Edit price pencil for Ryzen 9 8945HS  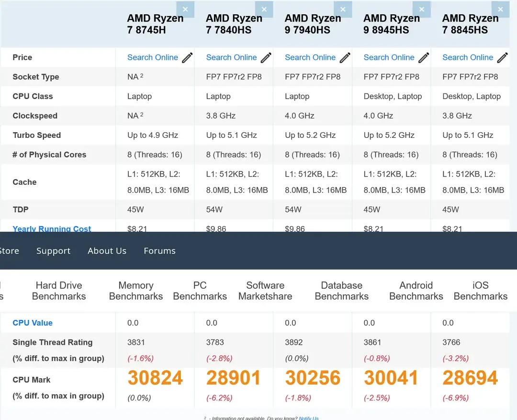coord(424,58)
